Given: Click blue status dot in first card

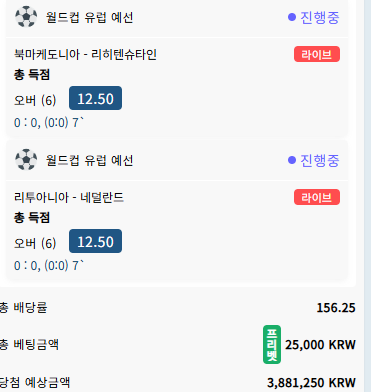Looking at the screenshot, I should pyautogui.click(x=292, y=17).
